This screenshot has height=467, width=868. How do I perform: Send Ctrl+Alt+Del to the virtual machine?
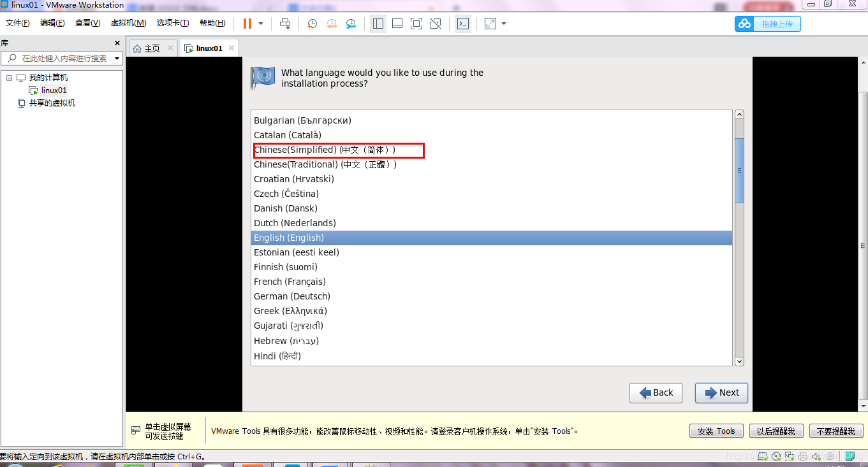(285, 24)
